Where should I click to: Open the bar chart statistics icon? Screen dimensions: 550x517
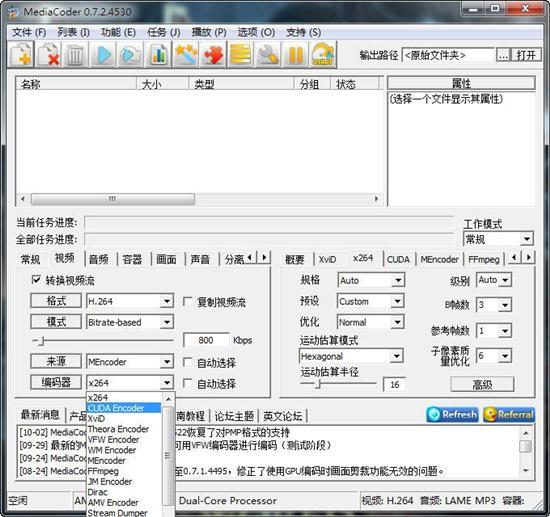[158, 54]
